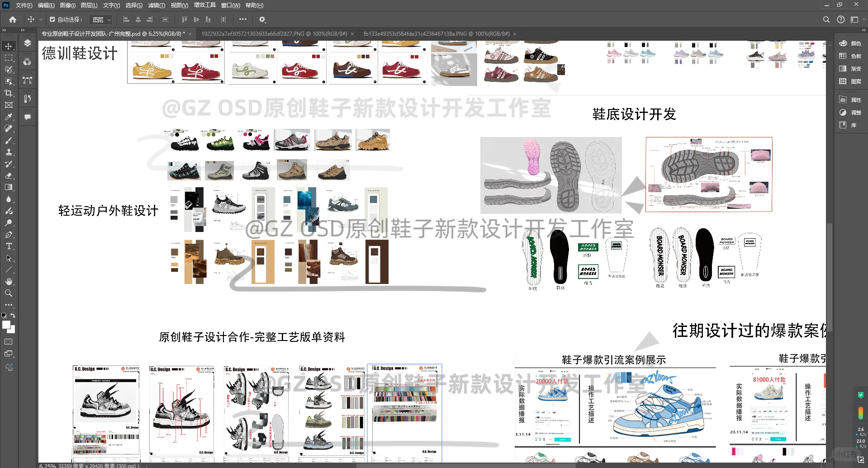Click the align left edges button

[x=126, y=19]
